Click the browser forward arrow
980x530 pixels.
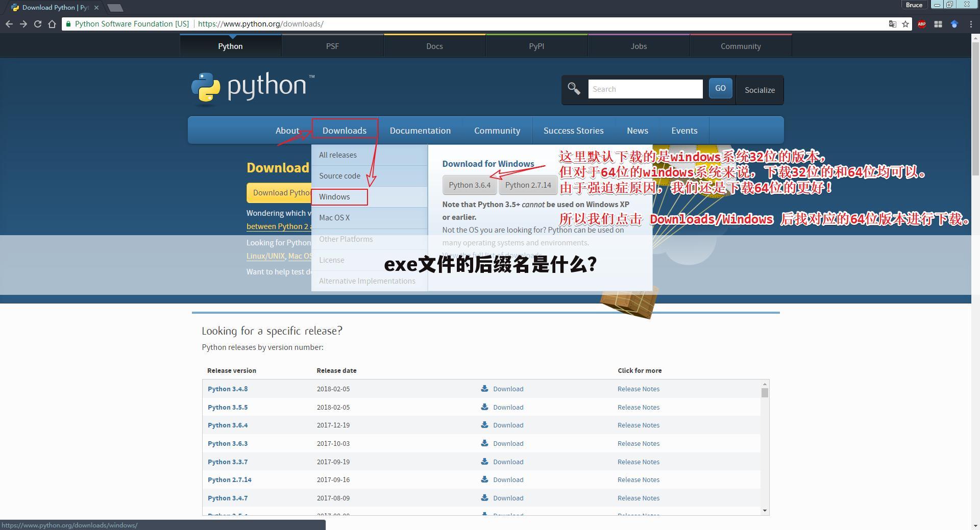pyautogui.click(x=23, y=24)
